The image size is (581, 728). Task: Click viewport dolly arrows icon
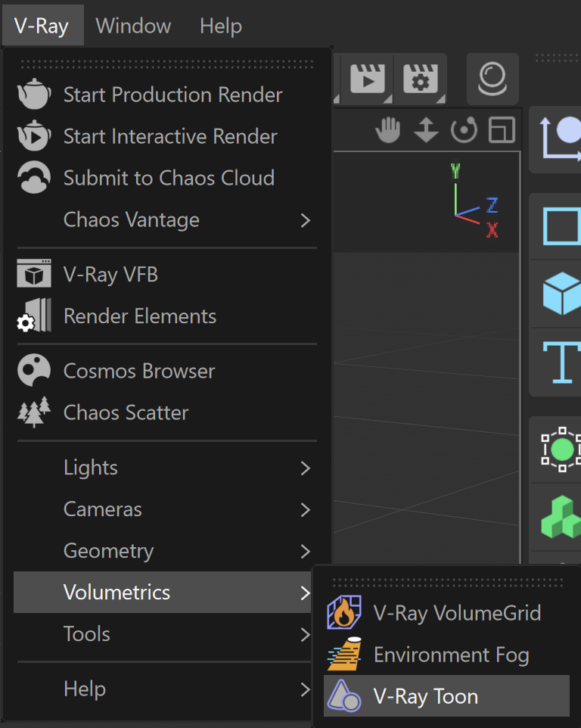click(x=426, y=129)
